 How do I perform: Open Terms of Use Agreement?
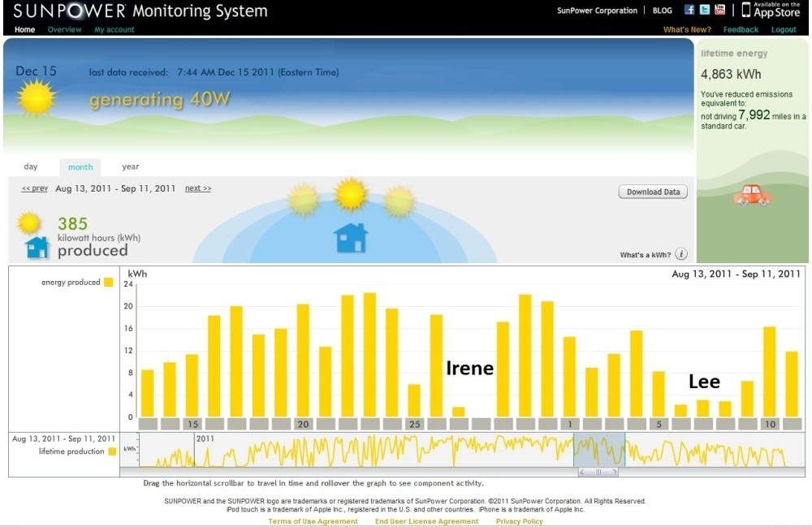313,521
